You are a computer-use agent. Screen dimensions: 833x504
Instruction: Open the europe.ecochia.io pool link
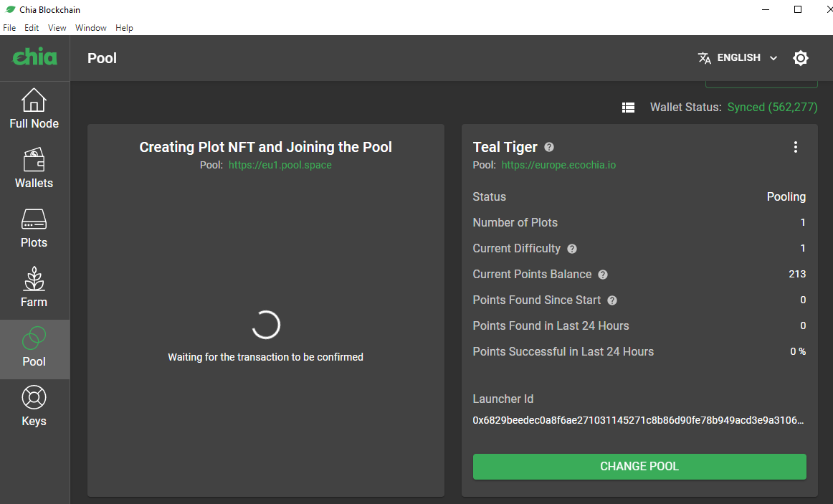[558, 165]
